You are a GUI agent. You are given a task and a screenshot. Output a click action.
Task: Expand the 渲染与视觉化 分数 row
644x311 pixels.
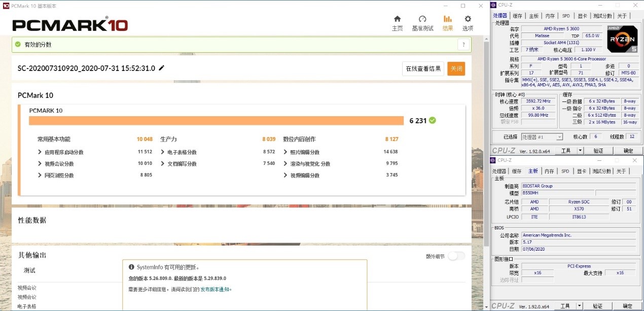[x=285, y=164]
